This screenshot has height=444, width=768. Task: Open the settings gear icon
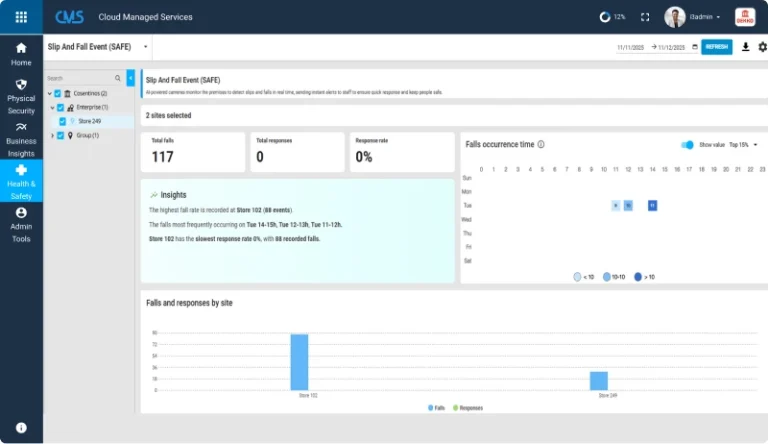coord(762,47)
